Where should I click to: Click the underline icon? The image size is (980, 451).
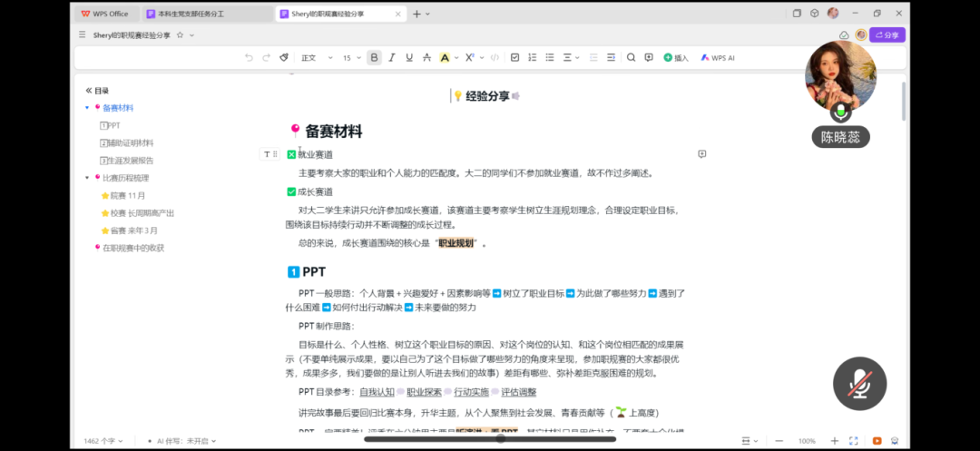tap(409, 57)
